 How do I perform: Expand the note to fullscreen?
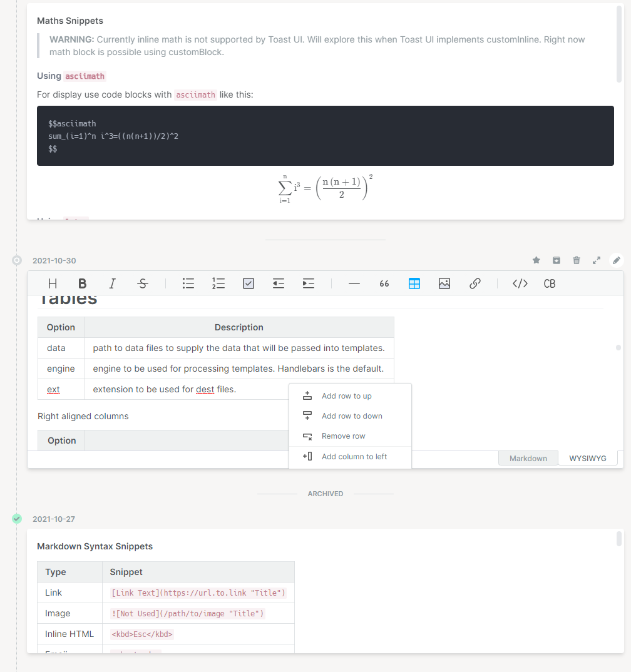pyautogui.click(x=596, y=260)
